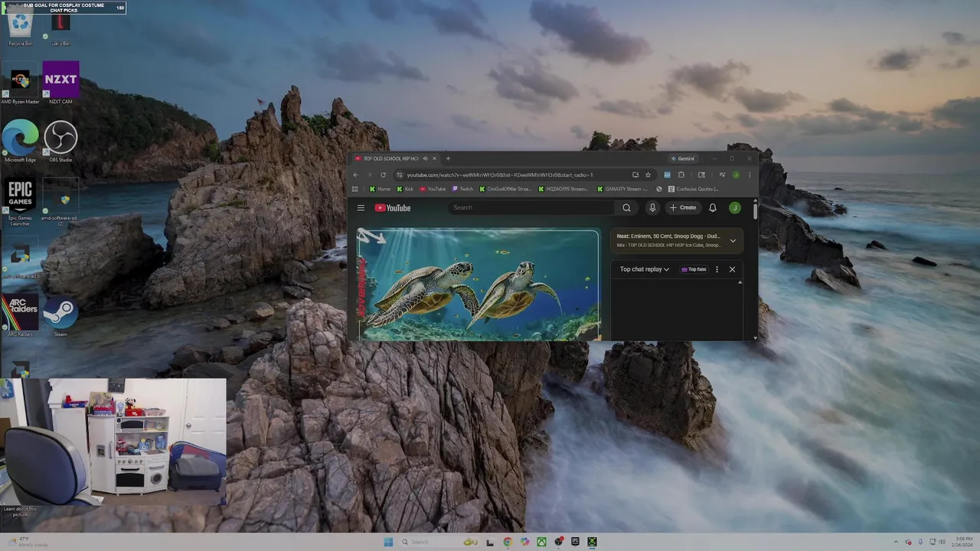This screenshot has width=980, height=551.
Task: Open the volume control in tray
Action: [942, 542]
